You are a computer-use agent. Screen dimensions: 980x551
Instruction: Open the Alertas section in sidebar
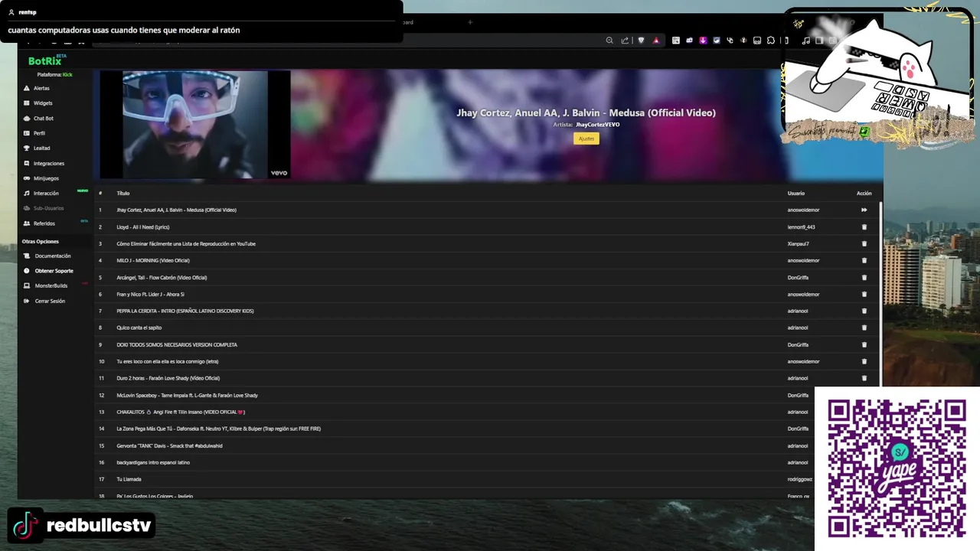point(41,88)
